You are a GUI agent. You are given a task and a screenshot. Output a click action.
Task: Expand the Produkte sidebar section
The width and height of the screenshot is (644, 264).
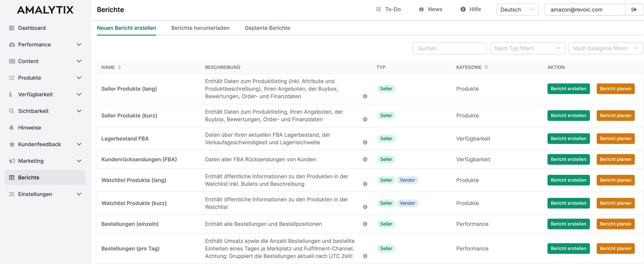click(x=79, y=78)
